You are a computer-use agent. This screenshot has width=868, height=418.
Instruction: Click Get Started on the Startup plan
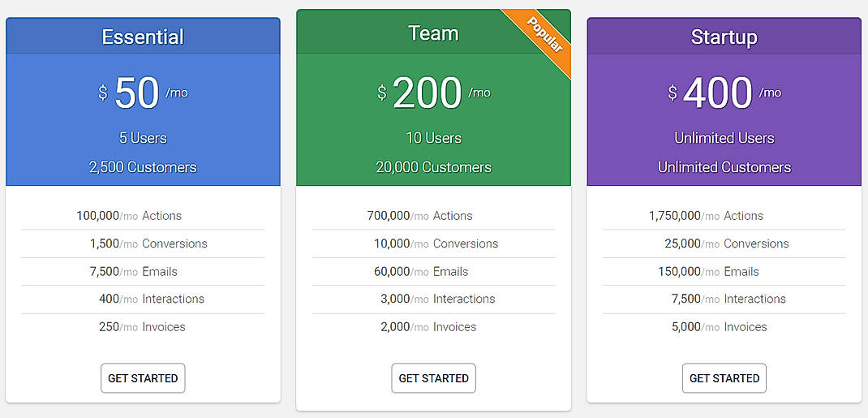[x=724, y=378]
